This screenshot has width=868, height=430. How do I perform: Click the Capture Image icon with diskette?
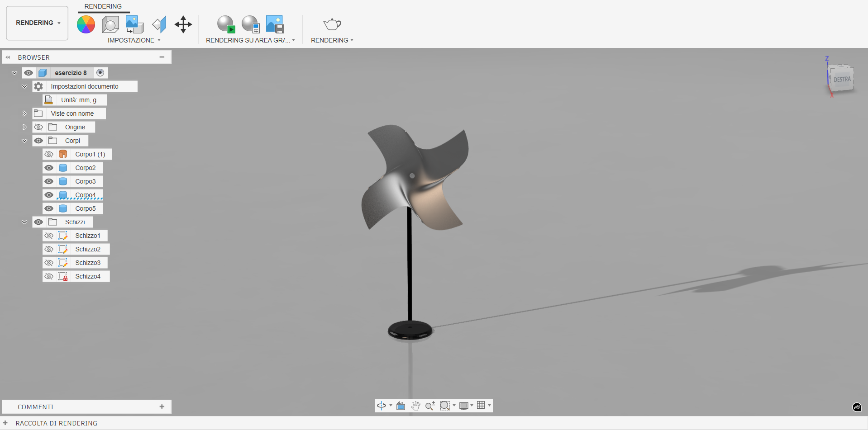pyautogui.click(x=275, y=24)
